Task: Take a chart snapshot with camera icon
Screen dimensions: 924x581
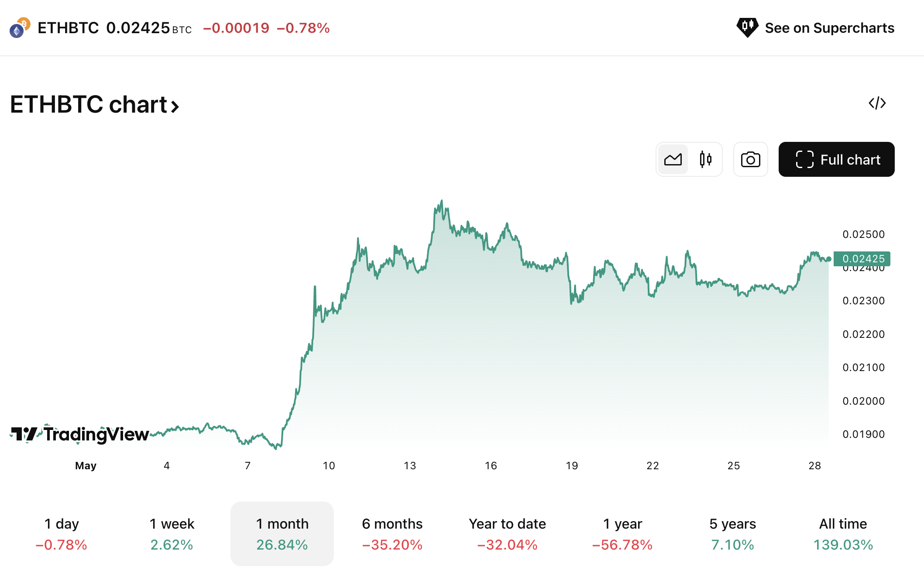Action: point(750,159)
